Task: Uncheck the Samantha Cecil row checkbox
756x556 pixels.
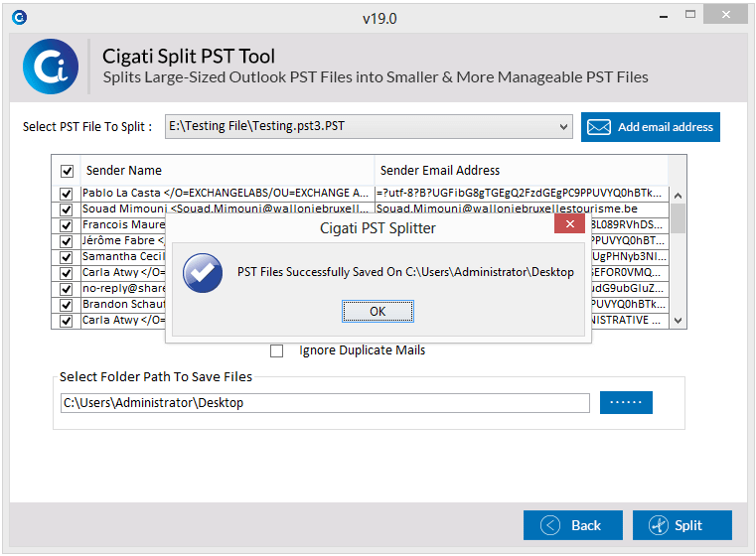Action: coord(66,257)
